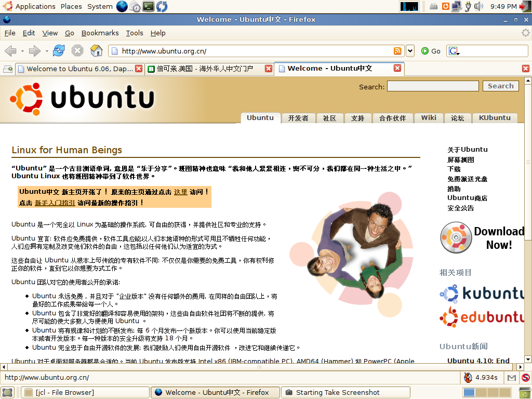Close the Welcome to Ubuntu 6.06 tab
Image resolution: width=532 pixels, height=399 pixels.
139,69
